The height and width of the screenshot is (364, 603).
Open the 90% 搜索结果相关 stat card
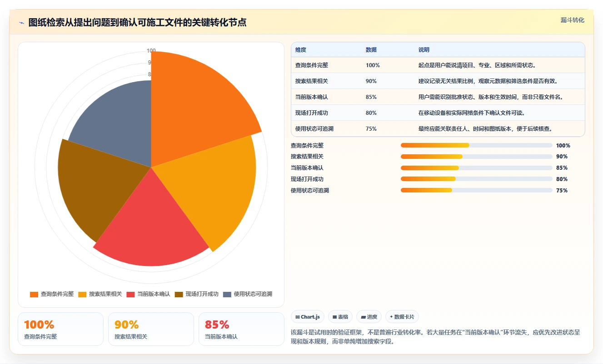(x=151, y=329)
